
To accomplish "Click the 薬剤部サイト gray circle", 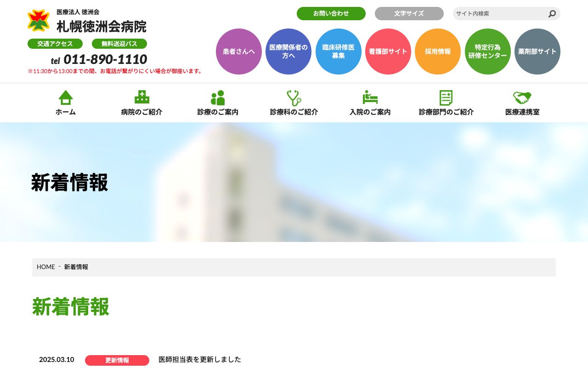I will 537,52.
